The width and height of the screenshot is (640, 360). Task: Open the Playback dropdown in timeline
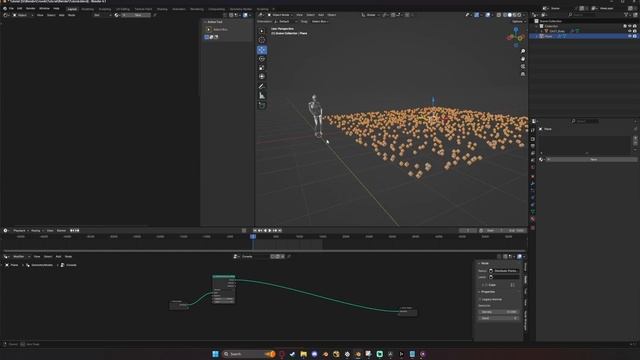coord(20,231)
